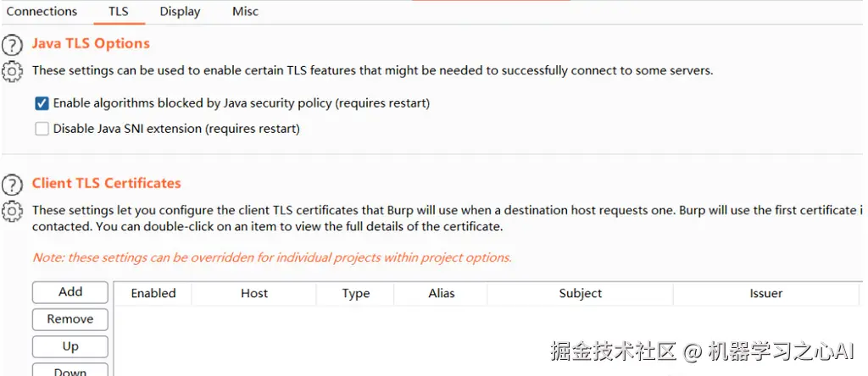The width and height of the screenshot is (868, 376).
Task: Click the help icon beside Client TLS Certificates
Action: (x=12, y=185)
